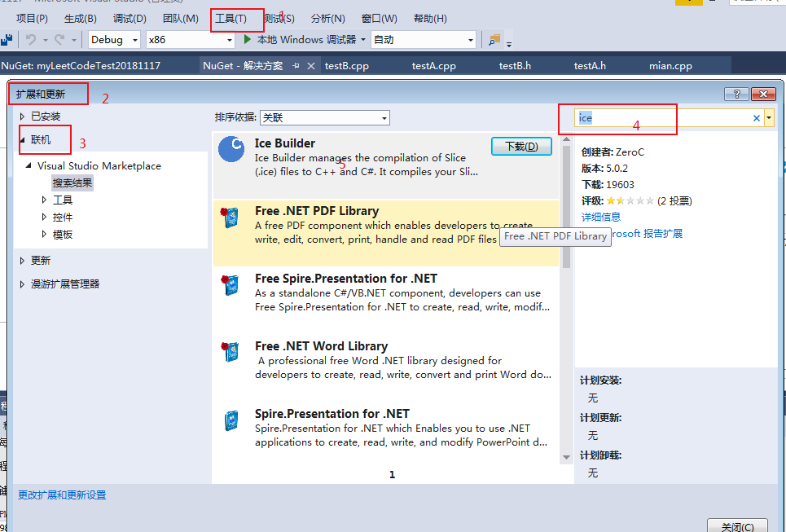
Task: Click the Free Spire.Presentation for .NET icon
Action: point(231,285)
